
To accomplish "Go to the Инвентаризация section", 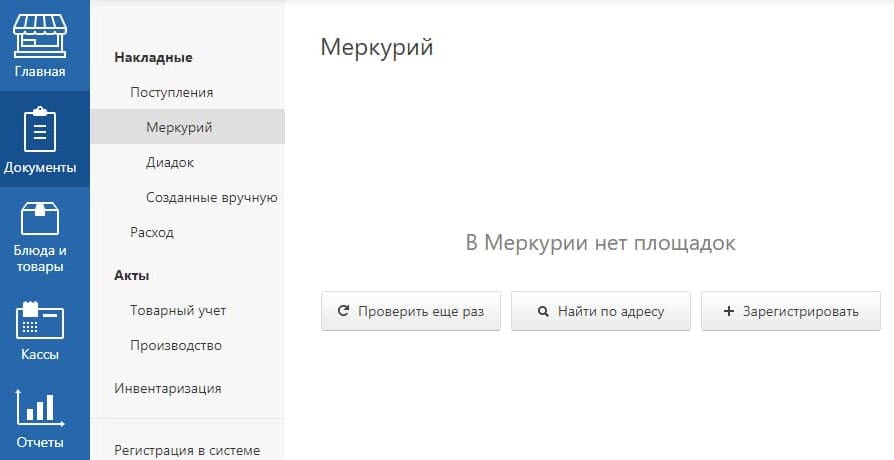I will [x=168, y=389].
